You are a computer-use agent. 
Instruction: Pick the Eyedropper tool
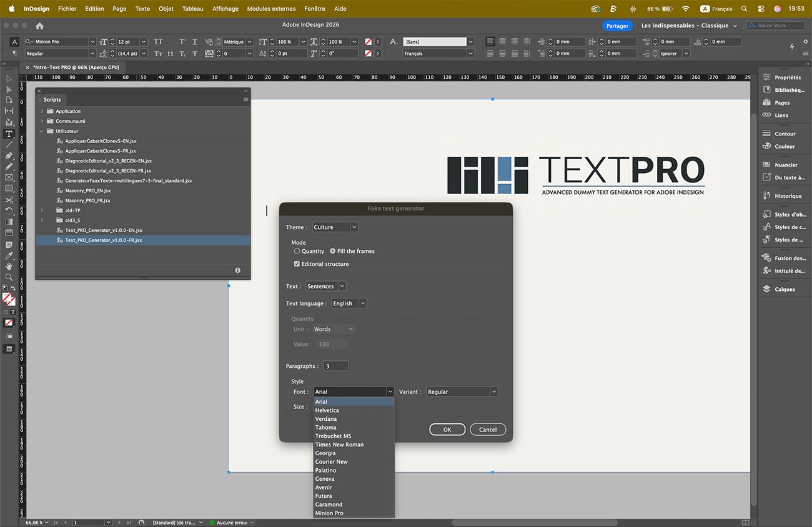tap(9, 255)
